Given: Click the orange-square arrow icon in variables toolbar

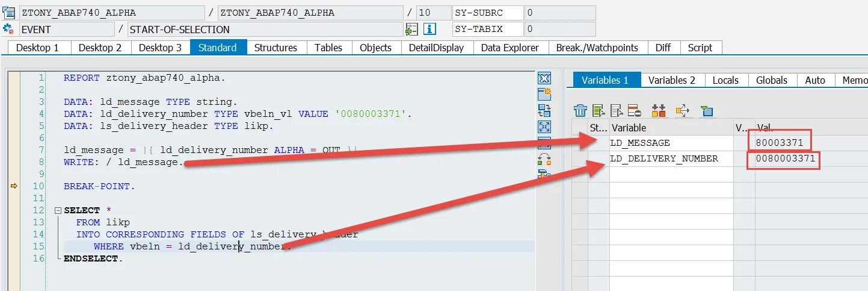Looking at the screenshot, I should pyautogui.click(x=683, y=110).
